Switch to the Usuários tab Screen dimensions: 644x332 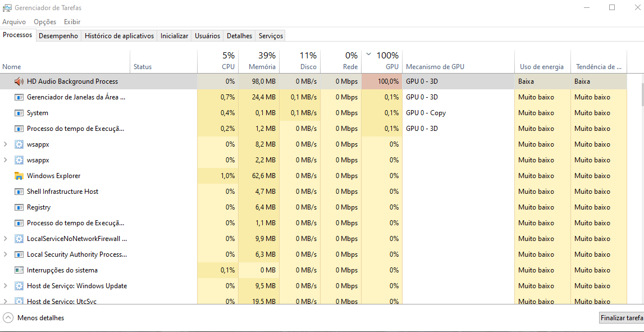click(207, 36)
